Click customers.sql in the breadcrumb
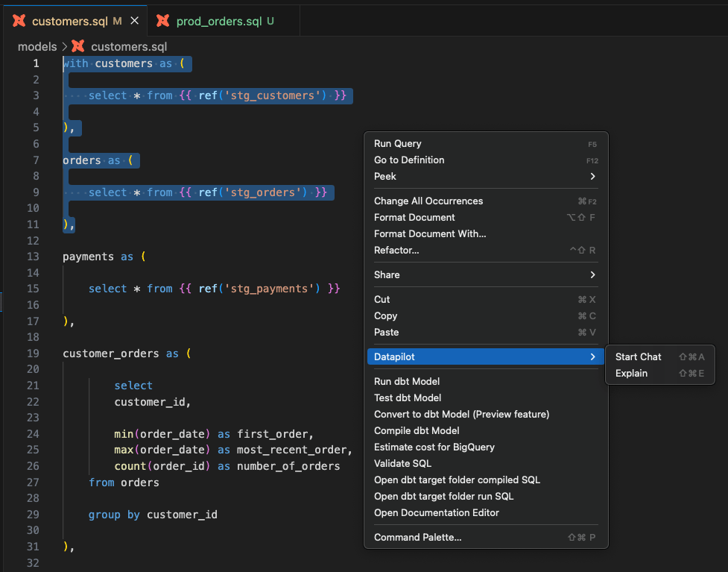This screenshot has height=572, width=728. (x=129, y=46)
